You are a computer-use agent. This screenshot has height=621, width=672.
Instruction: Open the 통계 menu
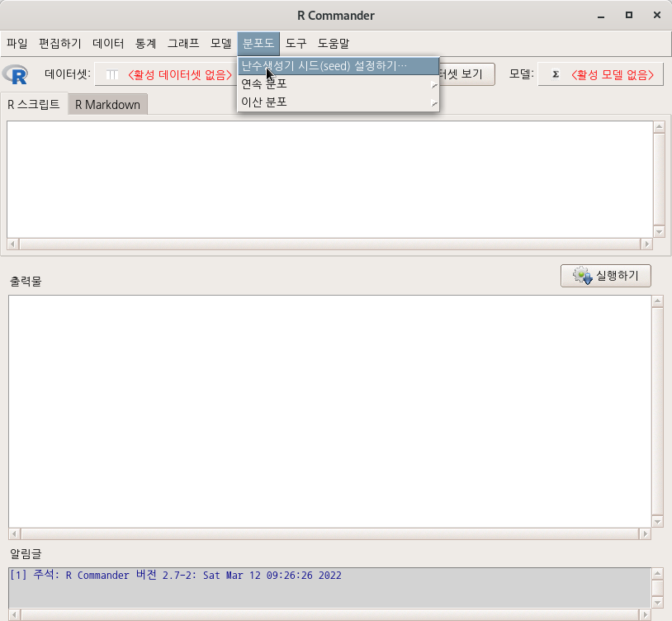pos(146,43)
